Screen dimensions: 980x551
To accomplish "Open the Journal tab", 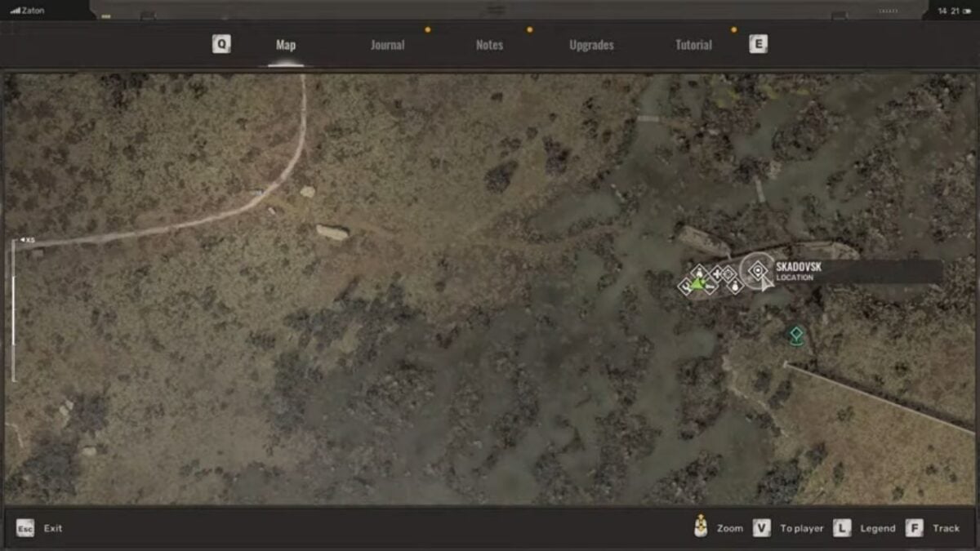I will (x=387, y=46).
